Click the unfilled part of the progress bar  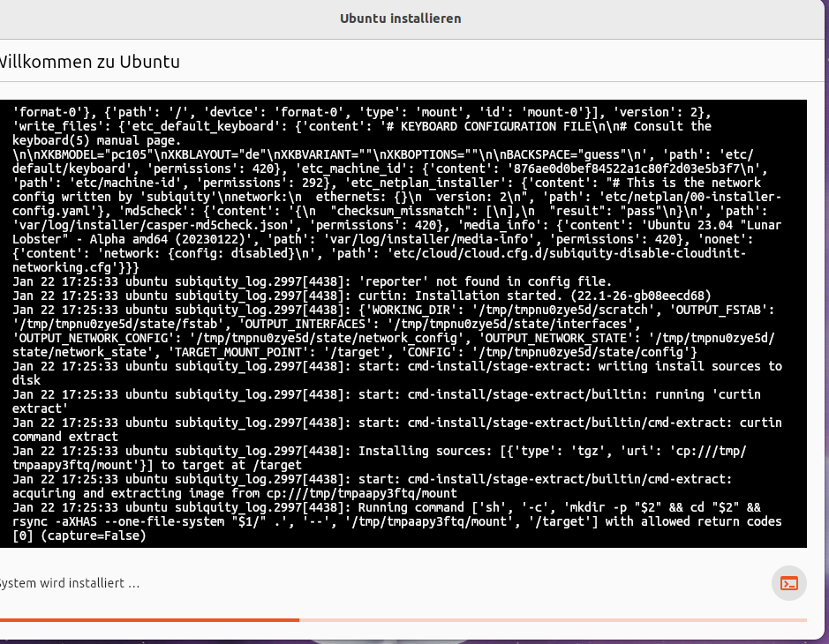[x=552, y=620]
